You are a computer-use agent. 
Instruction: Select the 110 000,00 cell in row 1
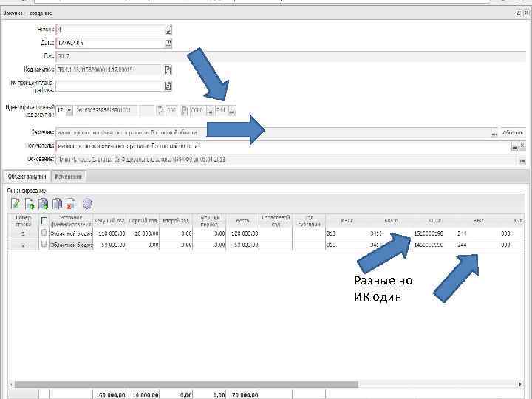(x=109, y=233)
